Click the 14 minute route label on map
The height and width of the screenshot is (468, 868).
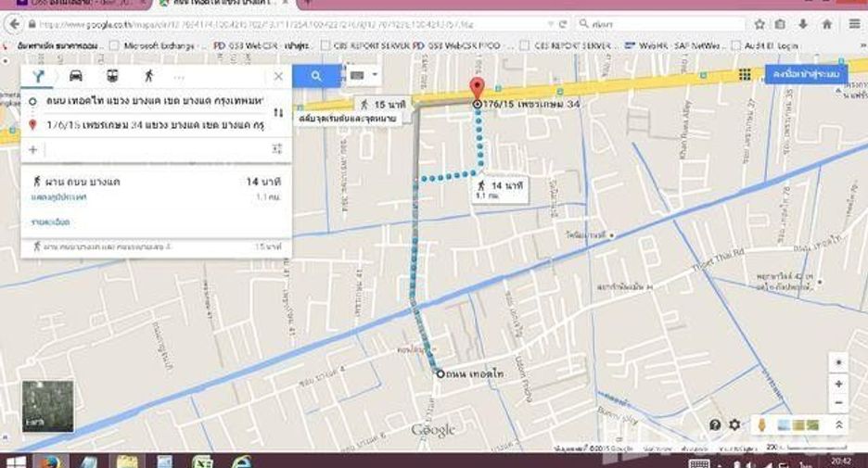500,189
